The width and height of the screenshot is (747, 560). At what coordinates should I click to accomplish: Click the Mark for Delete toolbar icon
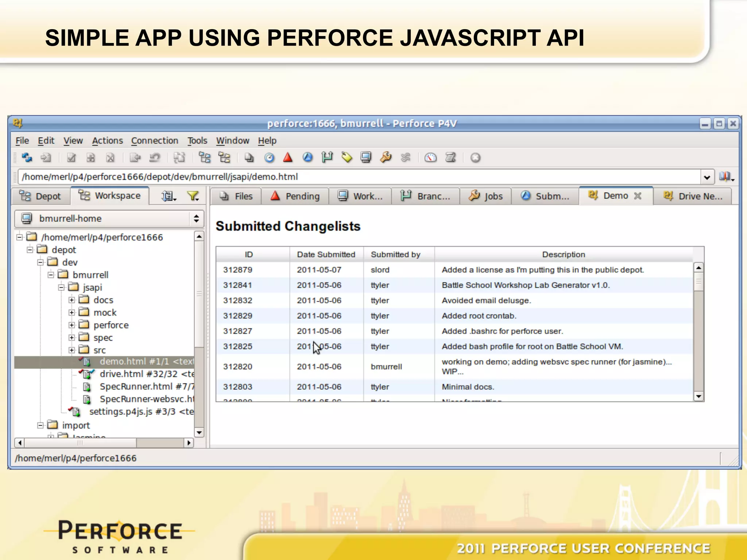click(x=110, y=157)
